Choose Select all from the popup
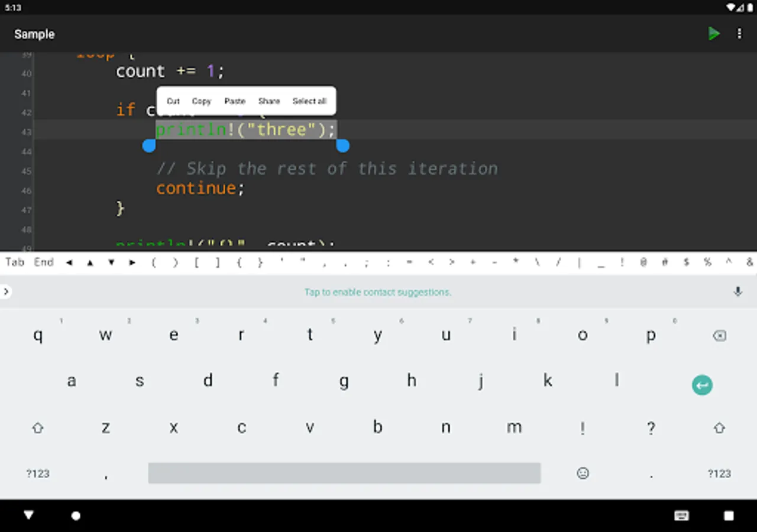757x532 pixels. point(309,101)
